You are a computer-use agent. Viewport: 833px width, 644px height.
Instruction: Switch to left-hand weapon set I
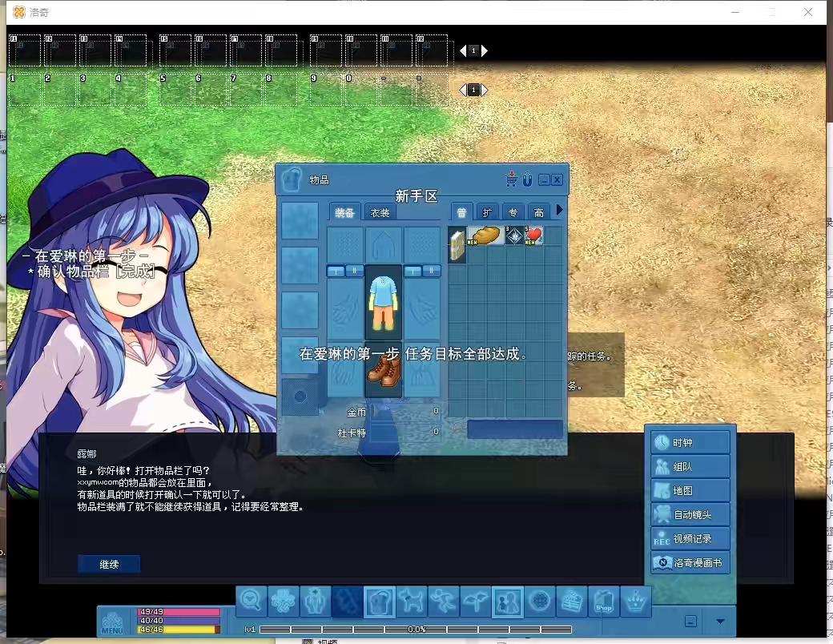(336, 271)
